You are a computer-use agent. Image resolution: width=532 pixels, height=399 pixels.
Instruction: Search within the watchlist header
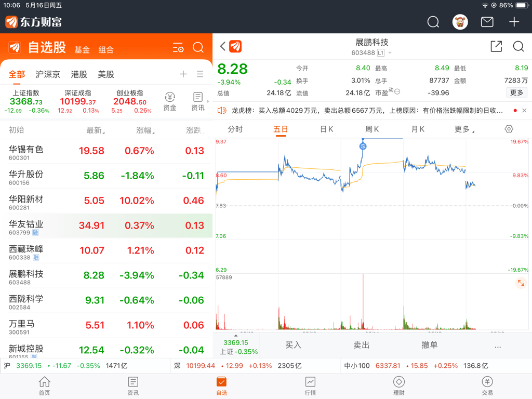click(198, 47)
